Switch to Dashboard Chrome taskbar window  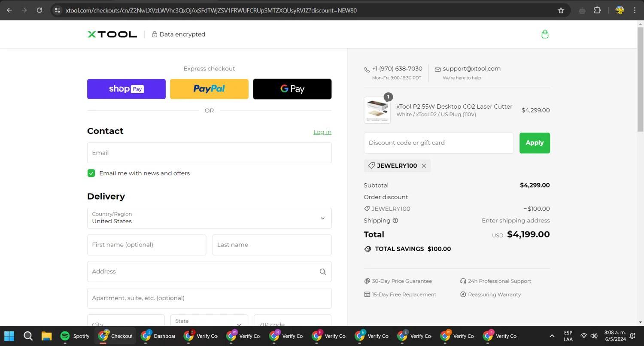pyautogui.click(x=158, y=336)
